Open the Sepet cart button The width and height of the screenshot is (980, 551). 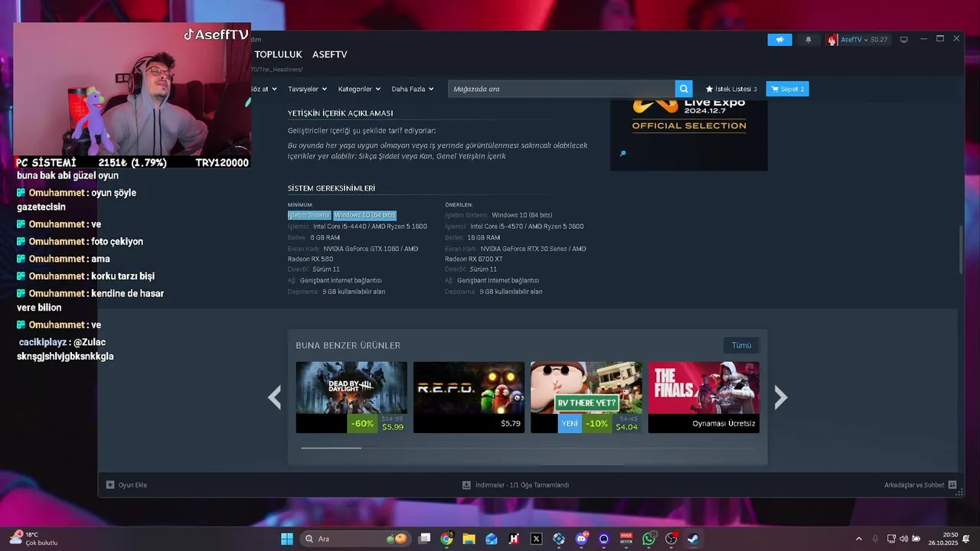[x=787, y=89]
